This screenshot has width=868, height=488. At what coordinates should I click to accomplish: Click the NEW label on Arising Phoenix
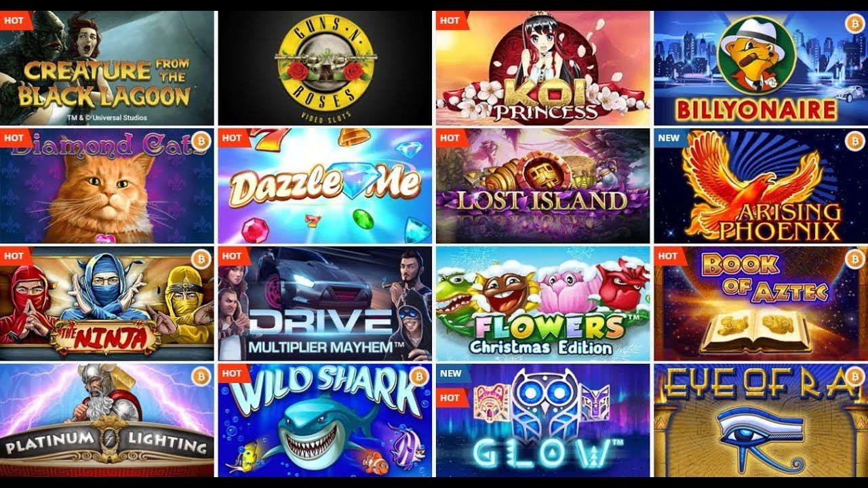click(x=670, y=138)
